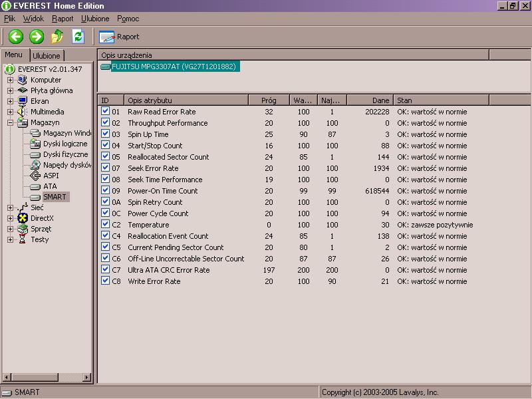The image size is (532, 399).
Task: Sort by the Stan column header
Action: (441, 100)
